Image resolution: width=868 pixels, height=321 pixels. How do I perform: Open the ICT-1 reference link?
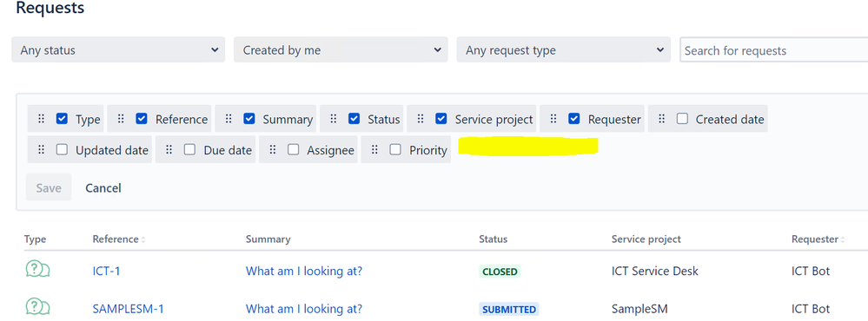[x=106, y=272]
